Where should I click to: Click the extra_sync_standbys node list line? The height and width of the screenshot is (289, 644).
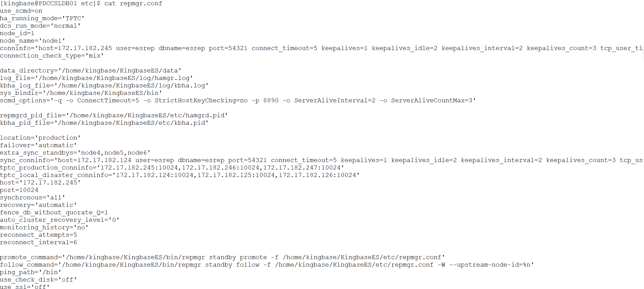(x=75, y=153)
